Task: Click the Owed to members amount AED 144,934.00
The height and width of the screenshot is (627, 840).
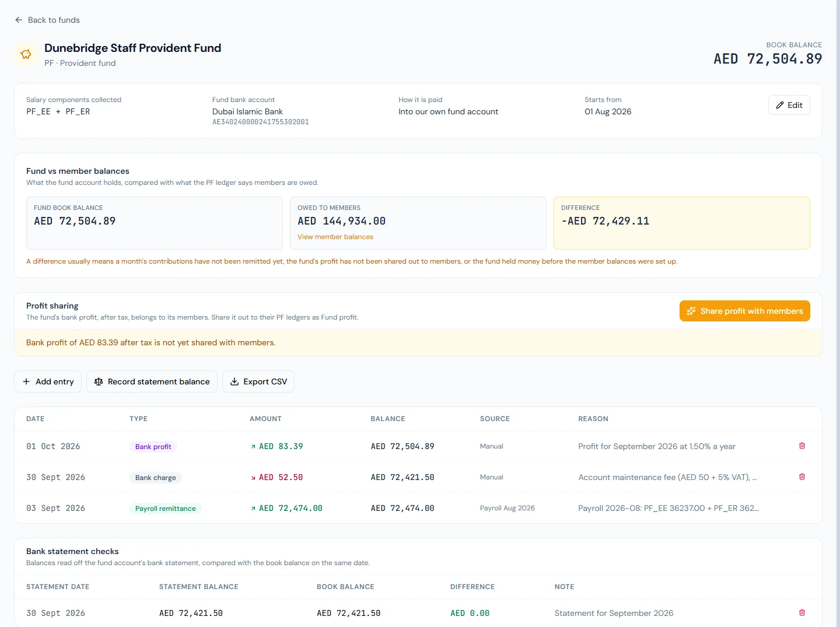Action: (x=341, y=221)
